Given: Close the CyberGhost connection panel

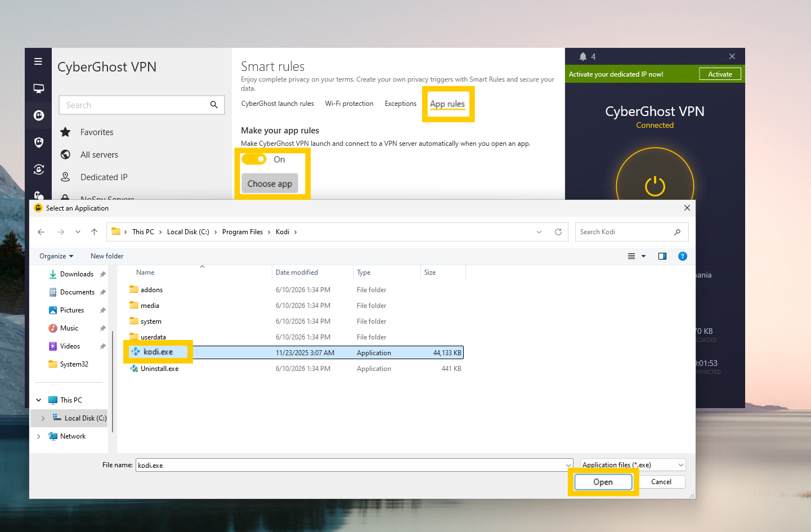Looking at the screenshot, I should coord(732,56).
